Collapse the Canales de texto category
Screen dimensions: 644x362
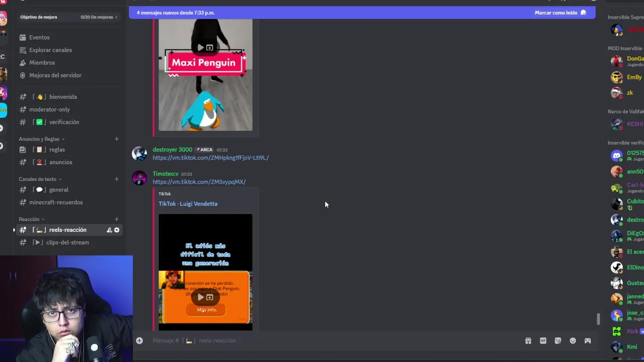(x=40, y=179)
